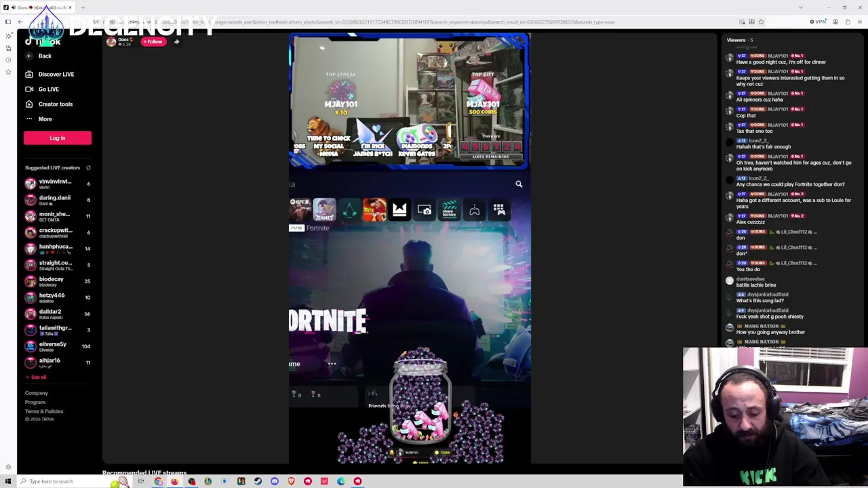Open Discover LIVE in the sidebar

(x=50, y=75)
